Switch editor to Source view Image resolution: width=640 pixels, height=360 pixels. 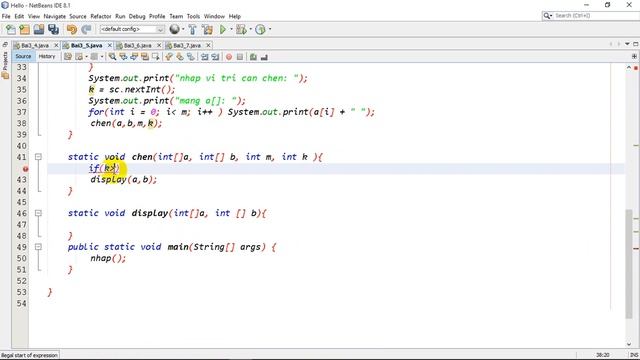[23, 56]
